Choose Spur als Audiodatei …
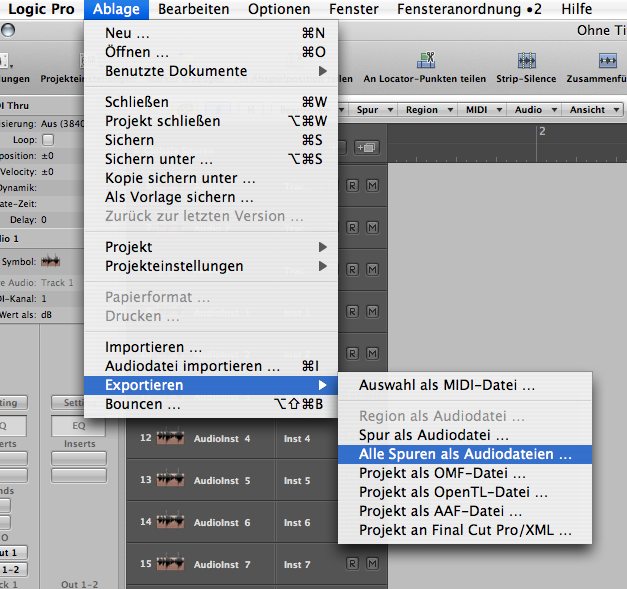627x589 pixels. (x=465, y=435)
